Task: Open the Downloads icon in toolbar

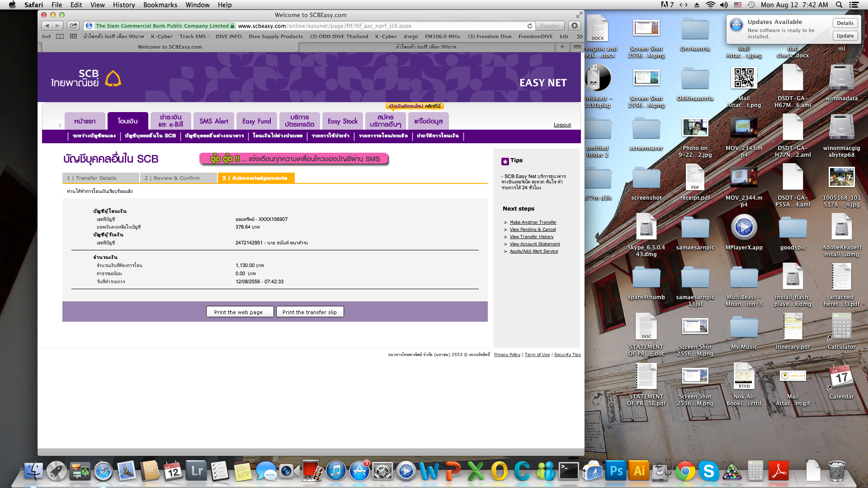Action: [x=574, y=26]
